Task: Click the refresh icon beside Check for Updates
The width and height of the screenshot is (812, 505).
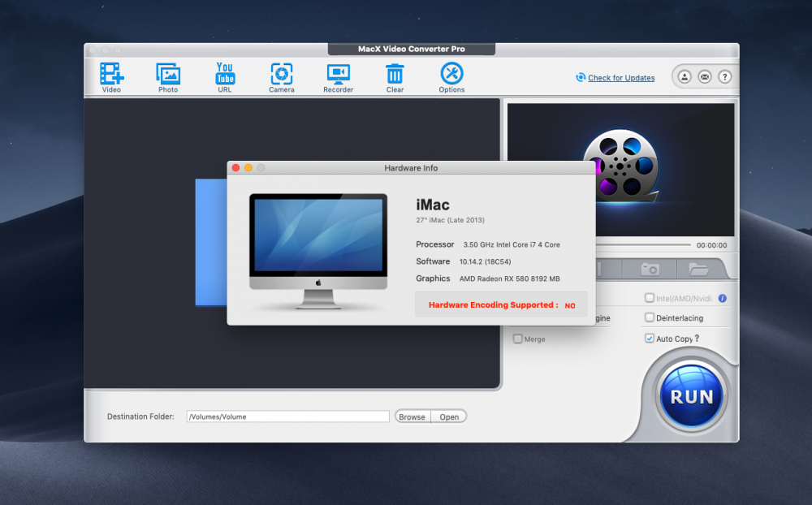Action: 581,77
